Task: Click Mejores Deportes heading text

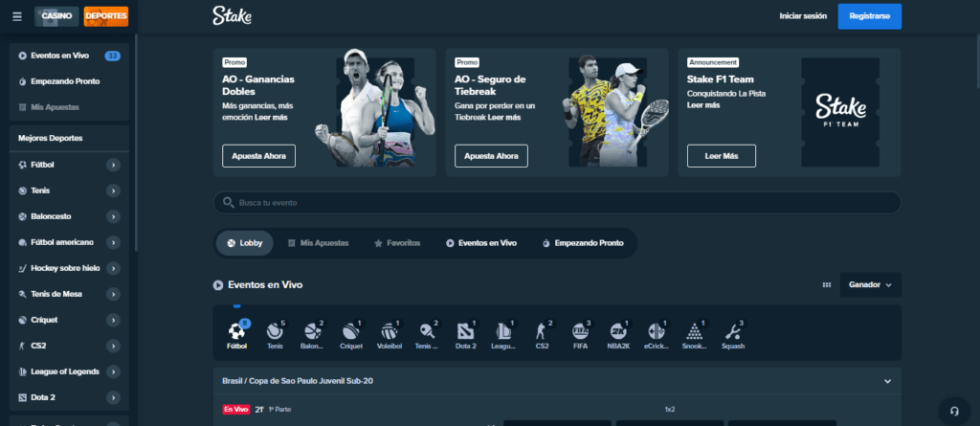Action: pyautogui.click(x=51, y=138)
